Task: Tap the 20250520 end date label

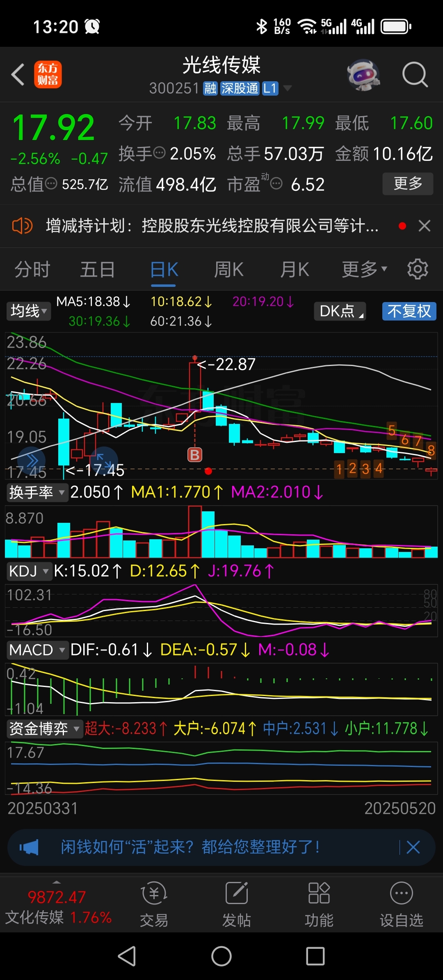Action: 400,808
